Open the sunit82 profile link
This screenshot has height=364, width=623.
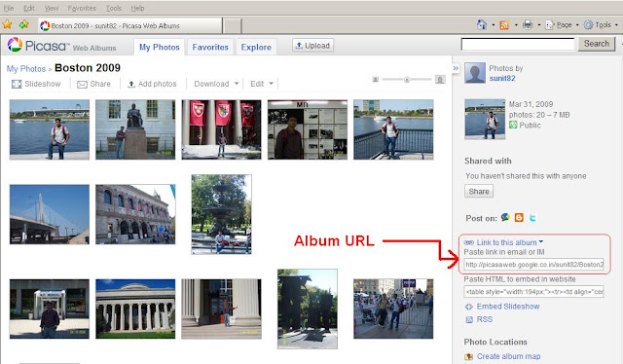(x=502, y=78)
